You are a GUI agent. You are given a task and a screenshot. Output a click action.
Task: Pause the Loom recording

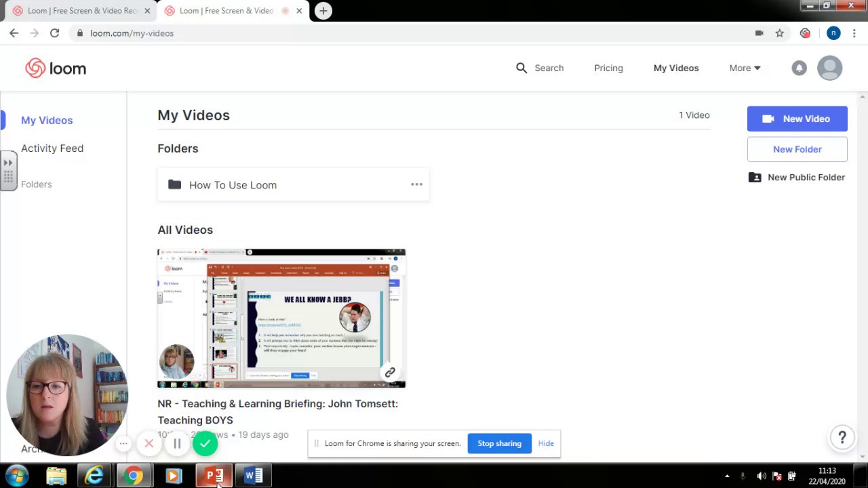[177, 444]
